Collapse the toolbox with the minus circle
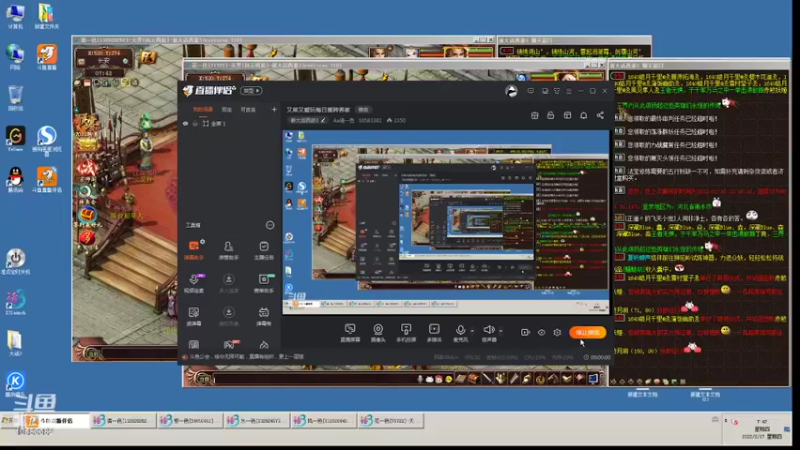The width and height of the screenshot is (800, 450). (x=270, y=225)
